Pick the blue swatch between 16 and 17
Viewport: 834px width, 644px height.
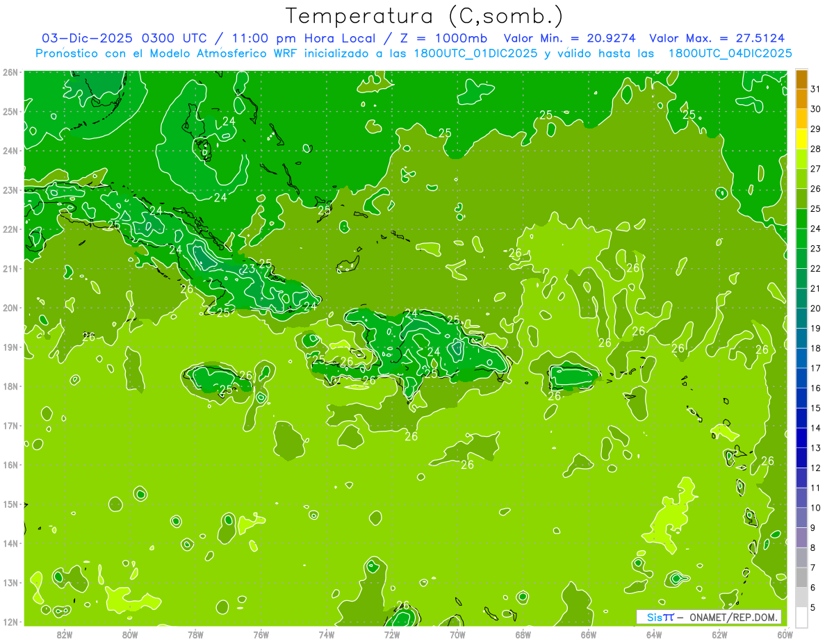coord(801,378)
